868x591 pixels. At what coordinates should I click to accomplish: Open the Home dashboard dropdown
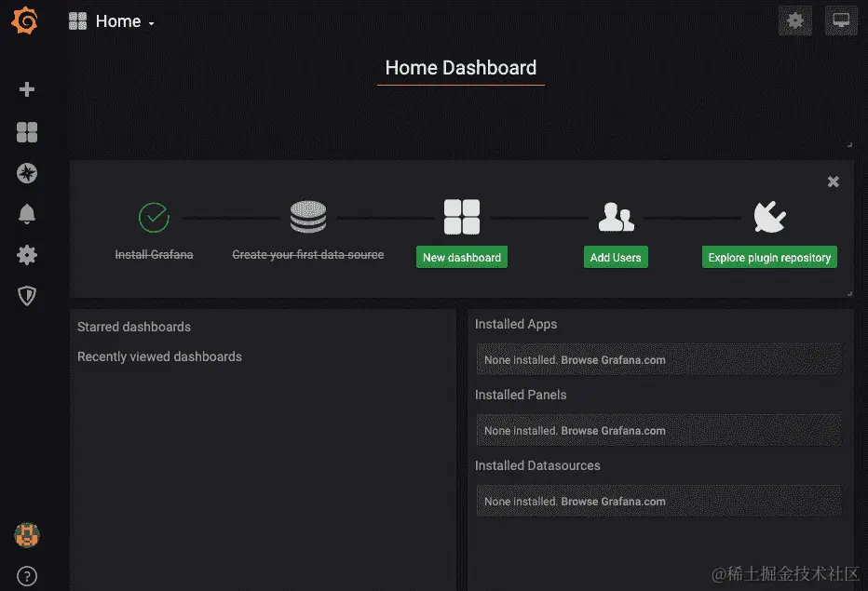(152, 22)
